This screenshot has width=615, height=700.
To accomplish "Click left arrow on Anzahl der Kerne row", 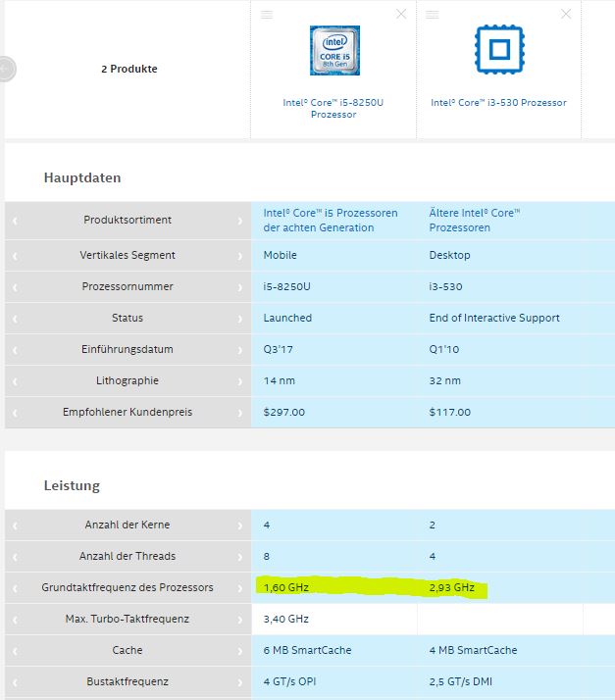I will (x=15, y=525).
